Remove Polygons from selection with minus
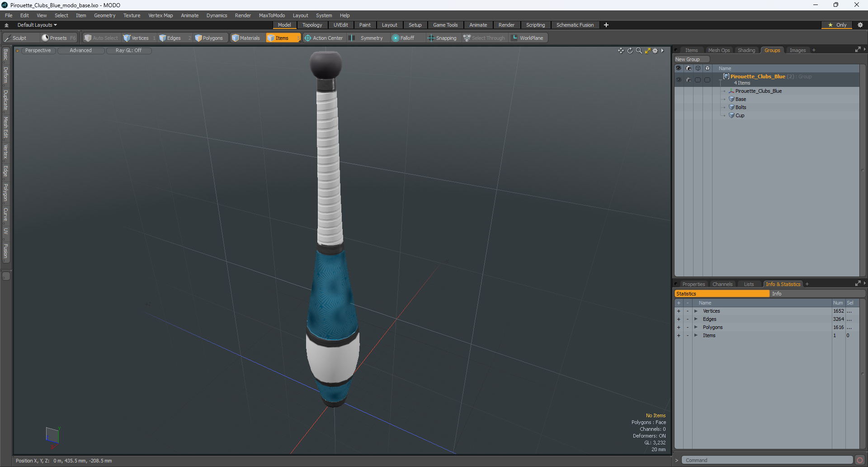 (x=688, y=327)
